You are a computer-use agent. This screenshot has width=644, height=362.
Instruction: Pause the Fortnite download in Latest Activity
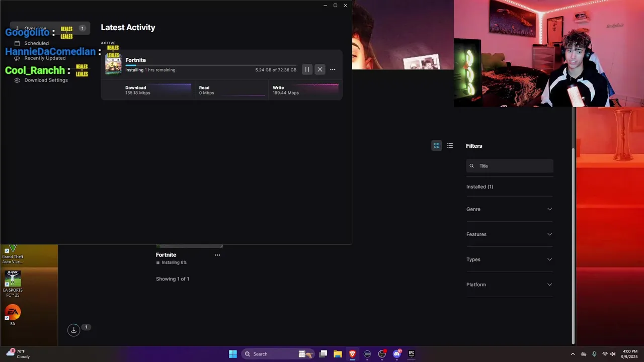[307, 69]
